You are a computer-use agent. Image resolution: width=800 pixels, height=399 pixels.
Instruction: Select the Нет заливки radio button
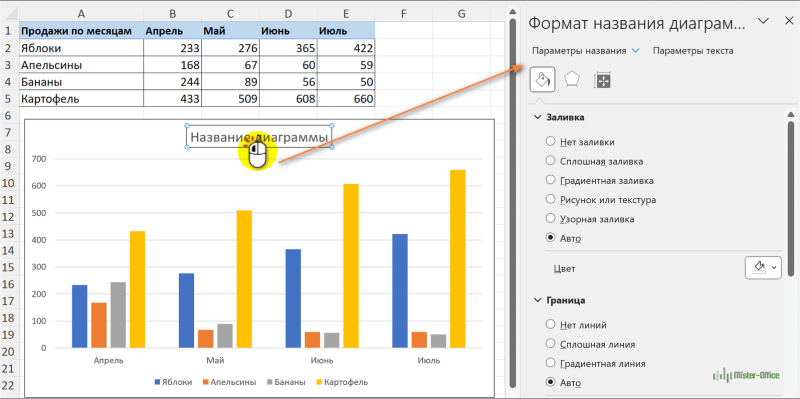pyautogui.click(x=550, y=141)
